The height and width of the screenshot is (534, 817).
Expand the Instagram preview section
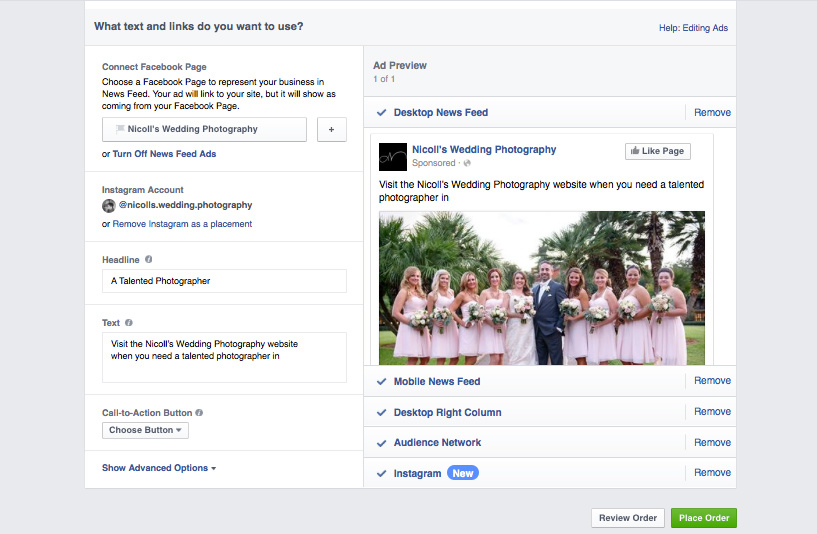coord(417,474)
